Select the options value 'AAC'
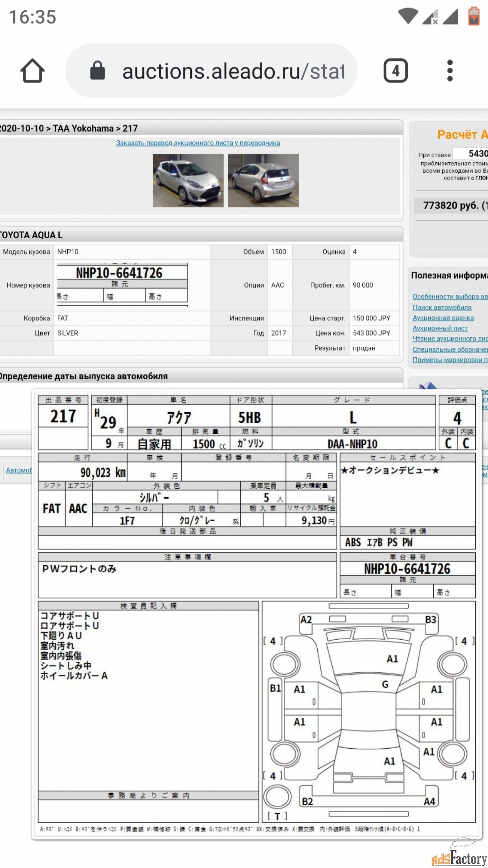 pos(277,285)
